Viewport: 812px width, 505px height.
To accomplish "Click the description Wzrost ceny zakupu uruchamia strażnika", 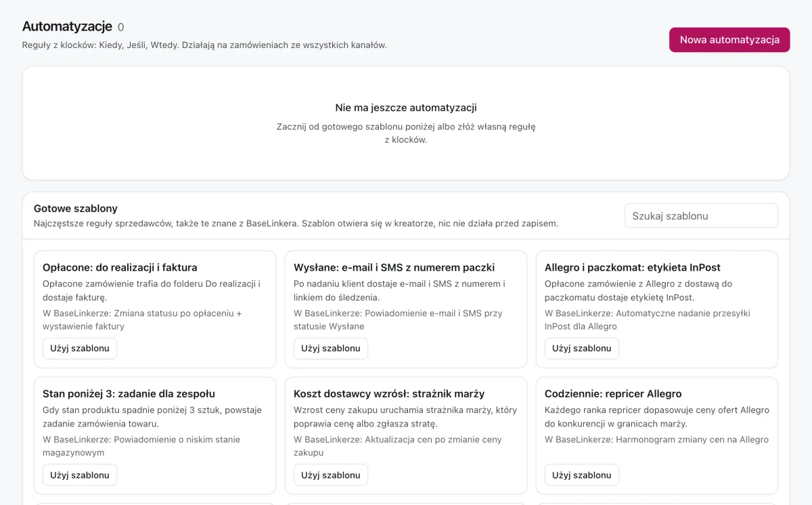I will click(x=405, y=417).
